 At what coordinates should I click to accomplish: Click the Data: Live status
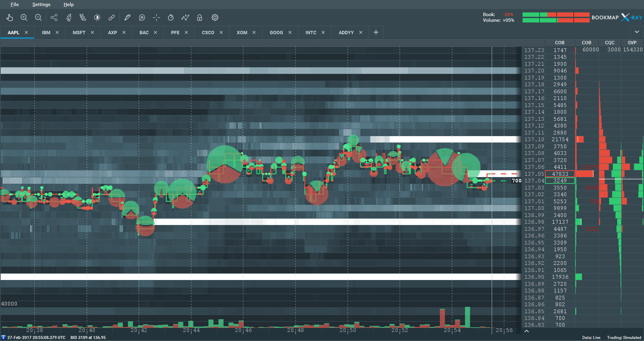click(x=591, y=338)
